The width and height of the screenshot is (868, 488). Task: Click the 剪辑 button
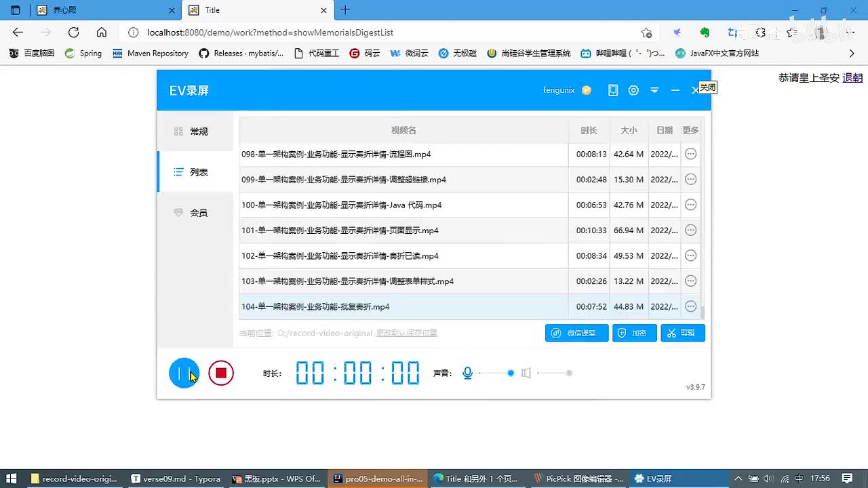click(683, 333)
